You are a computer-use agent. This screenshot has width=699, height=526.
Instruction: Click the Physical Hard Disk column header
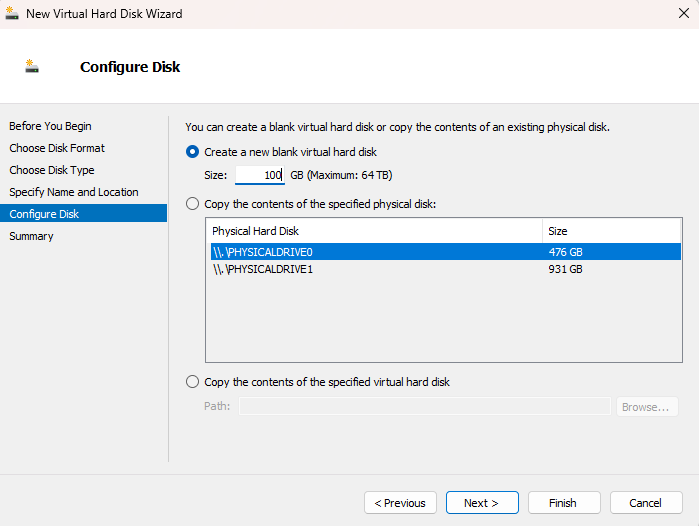pyautogui.click(x=374, y=231)
